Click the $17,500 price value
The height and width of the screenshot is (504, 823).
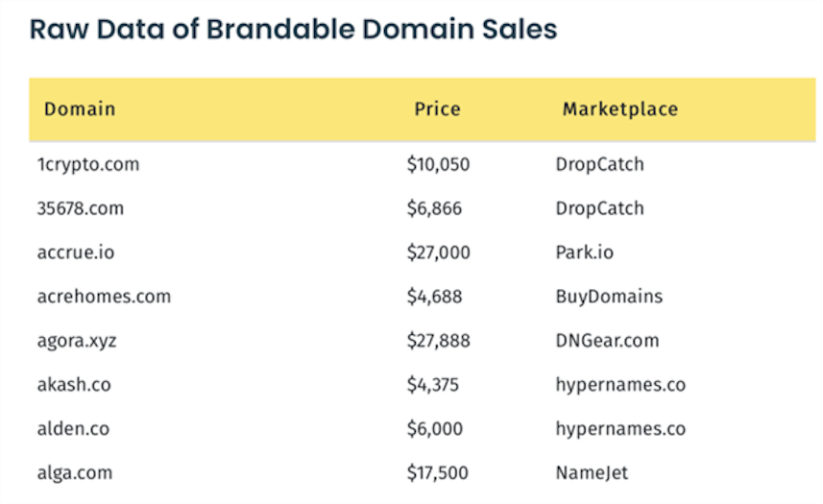[438, 473]
